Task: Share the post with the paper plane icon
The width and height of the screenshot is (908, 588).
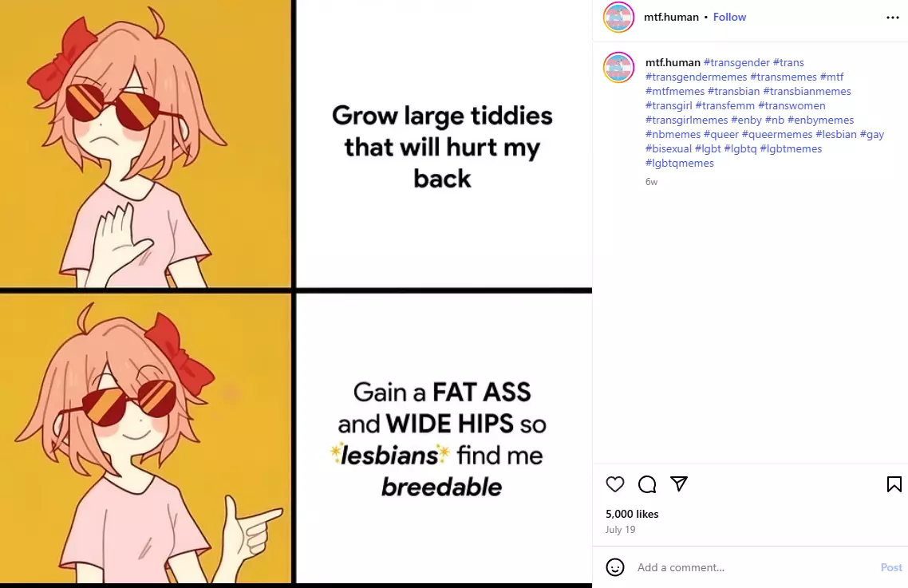Action: click(679, 483)
